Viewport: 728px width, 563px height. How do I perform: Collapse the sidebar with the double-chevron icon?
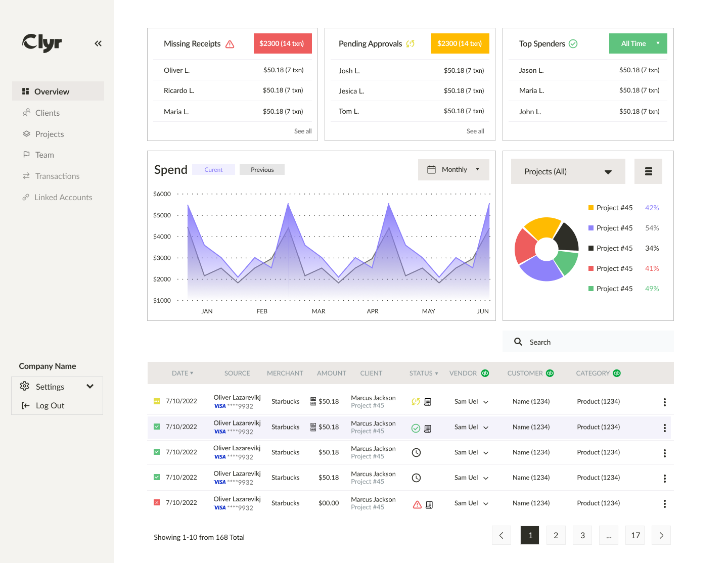pyautogui.click(x=98, y=43)
